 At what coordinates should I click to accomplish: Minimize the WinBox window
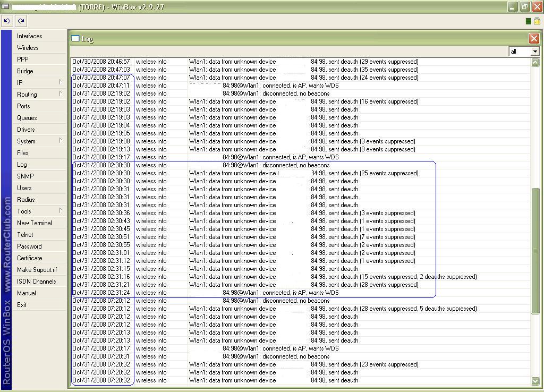pyautogui.click(x=513, y=6)
